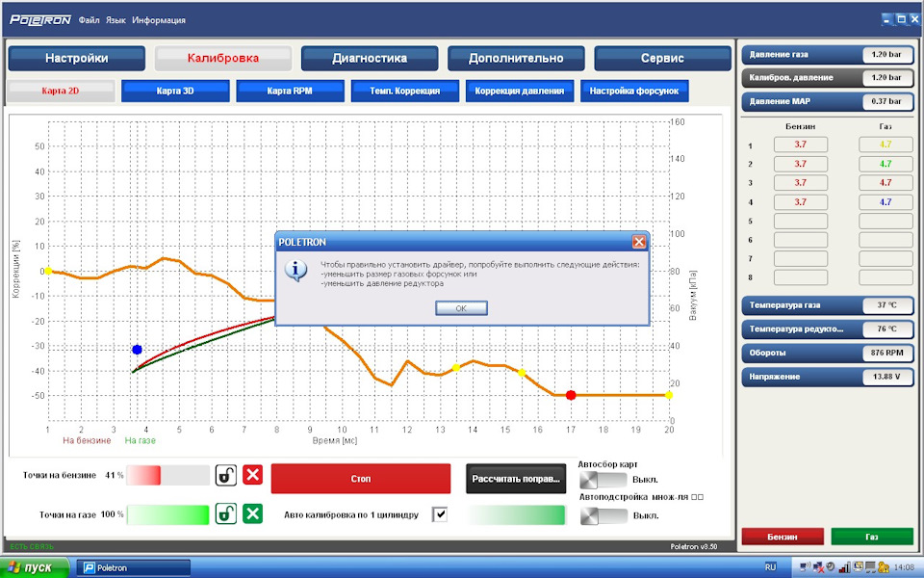The image size is (924, 578).
Task: Click the Poletron logo in the title bar
Action: [x=40, y=20]
